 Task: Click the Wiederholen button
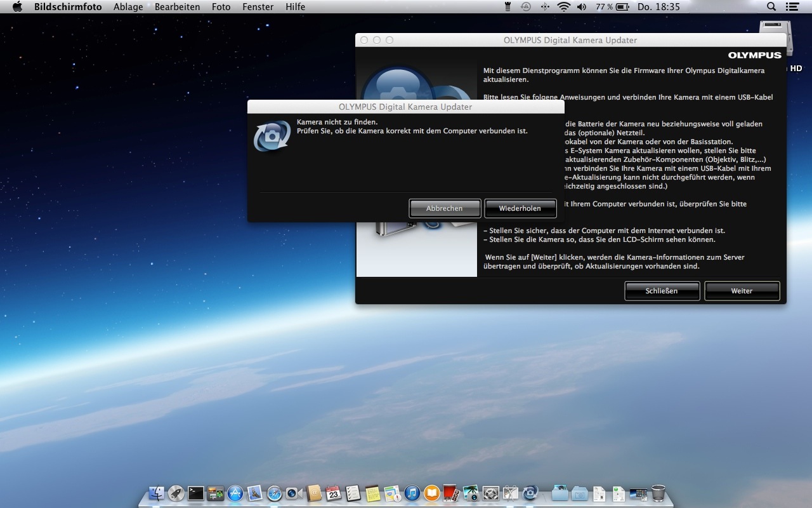(520, 208)
